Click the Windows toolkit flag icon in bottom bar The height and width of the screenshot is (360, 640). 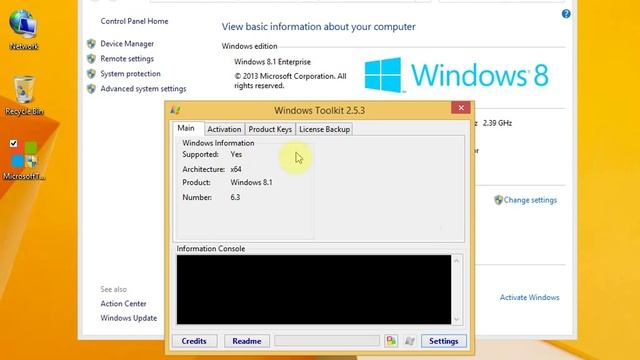point(409,341)
